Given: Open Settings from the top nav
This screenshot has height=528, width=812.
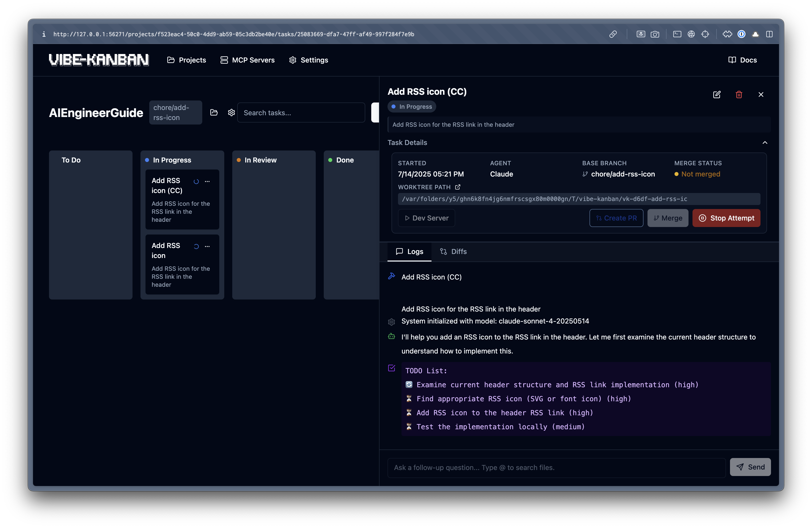Looking at the screenshot, I should [308, 60].
